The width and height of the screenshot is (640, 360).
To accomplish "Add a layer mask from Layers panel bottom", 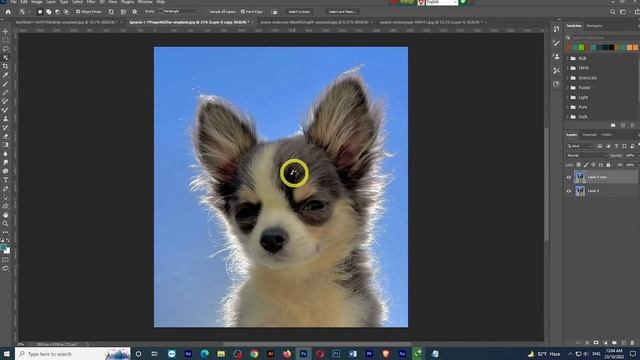I will [x=596, y=343].
